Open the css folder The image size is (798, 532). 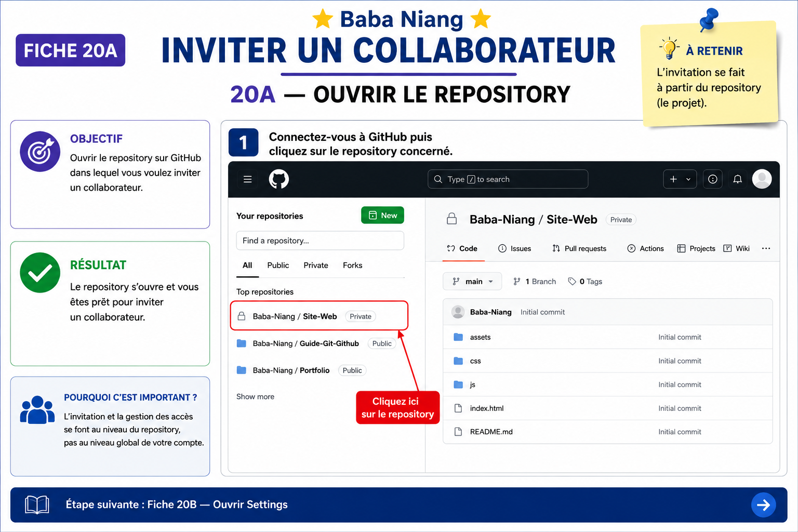(x=475, y=361)
